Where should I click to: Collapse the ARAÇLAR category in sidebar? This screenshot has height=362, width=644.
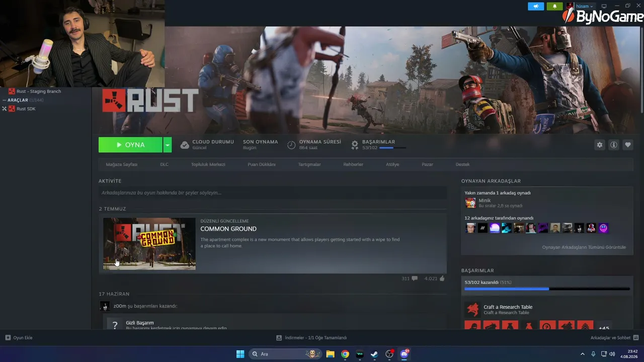point(5,100)
